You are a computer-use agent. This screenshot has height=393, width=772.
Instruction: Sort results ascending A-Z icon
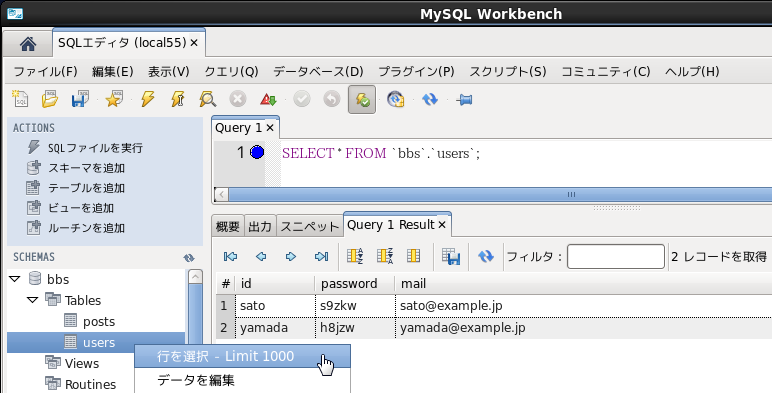click(x=355, y=256)
